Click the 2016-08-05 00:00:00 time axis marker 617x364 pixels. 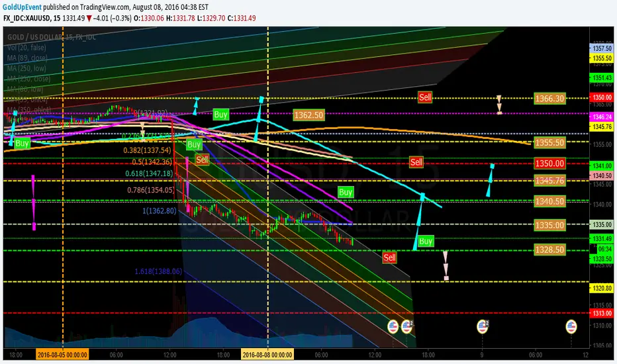62,355
